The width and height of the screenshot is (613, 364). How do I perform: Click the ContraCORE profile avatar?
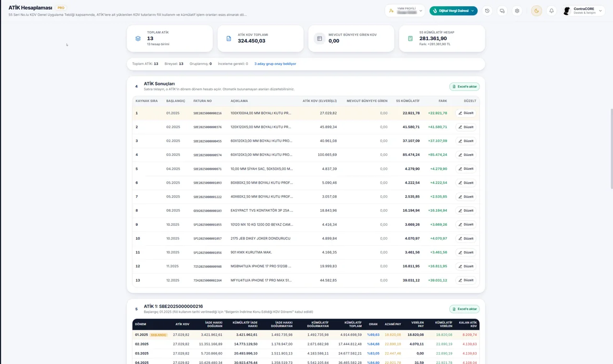coord(567,11)
